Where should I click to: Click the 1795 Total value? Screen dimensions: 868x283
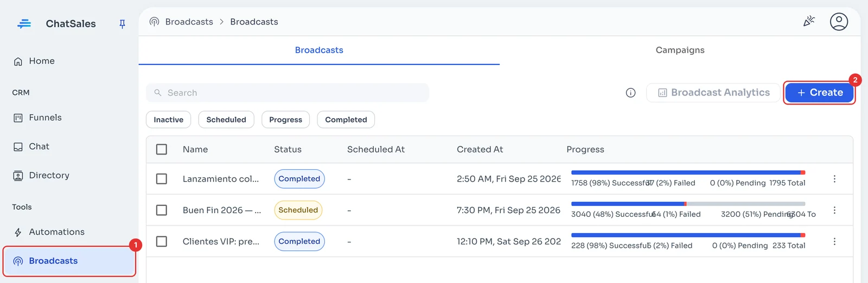click(787, 183)
